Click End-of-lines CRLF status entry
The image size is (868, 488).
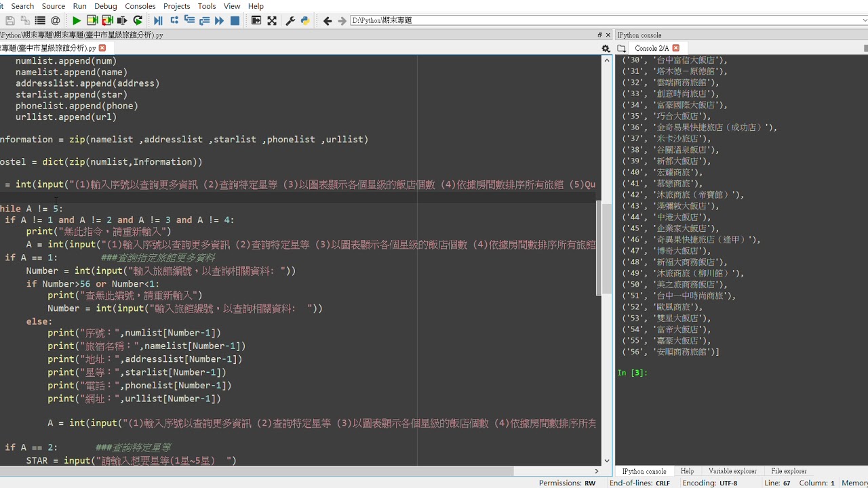pos(639,483)
